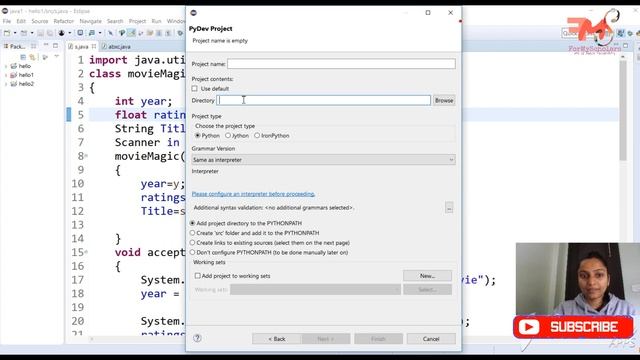This screenshot has width=640, height=360.
Task: Click Link with Editor icon in Package Explorer
Action: point(32,57)
